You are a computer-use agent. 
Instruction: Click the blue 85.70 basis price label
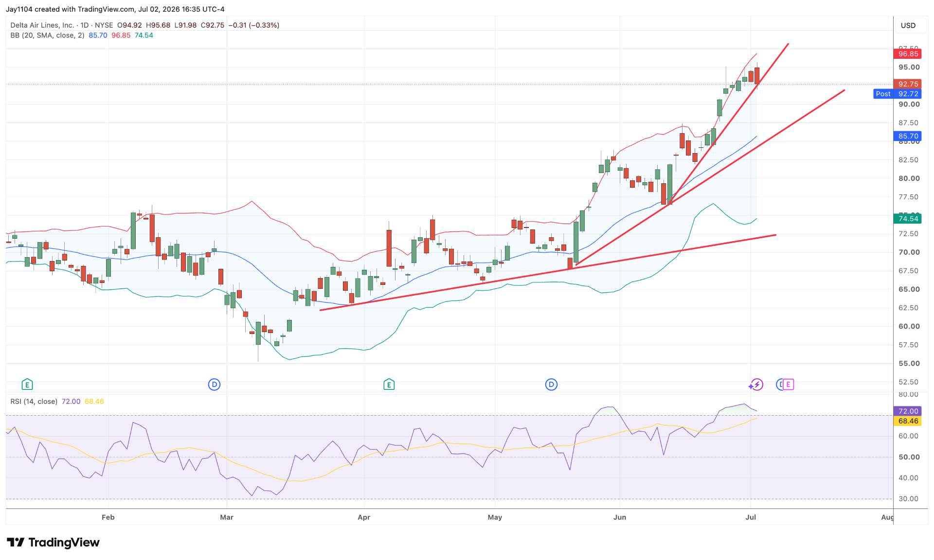pos(908,137)
